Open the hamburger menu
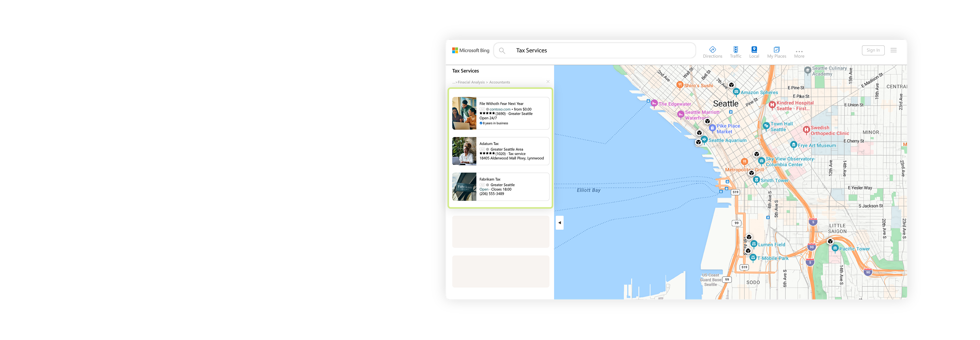This screenshot has width=980, height=340. (x=894, y=50)
